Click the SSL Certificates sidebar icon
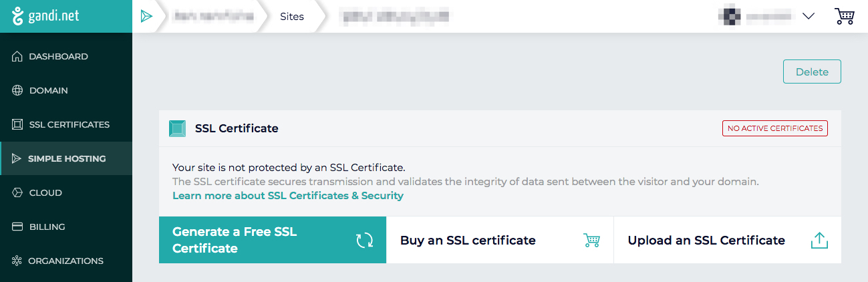Image resolution: width=868 pixels, height=282 pixels. pos(17,125)
